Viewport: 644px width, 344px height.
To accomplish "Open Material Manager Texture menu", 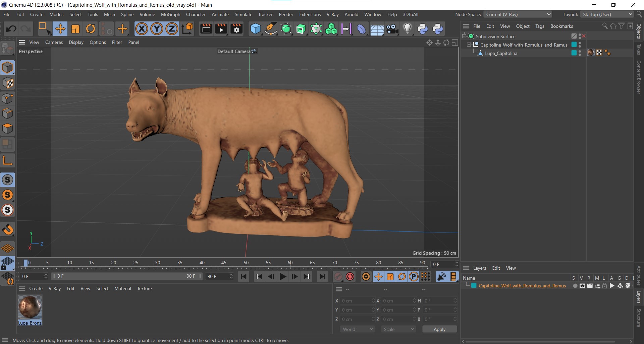I will coord(144,288).
